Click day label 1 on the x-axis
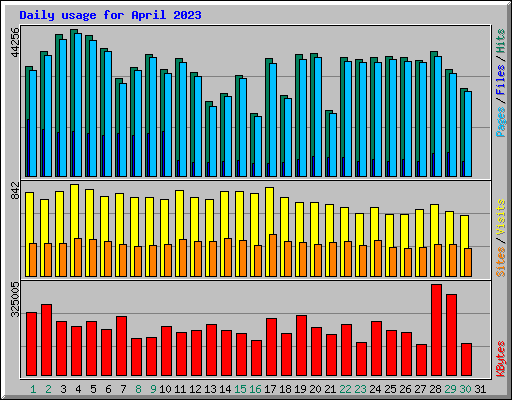The image size is (512, 400). 33,389
